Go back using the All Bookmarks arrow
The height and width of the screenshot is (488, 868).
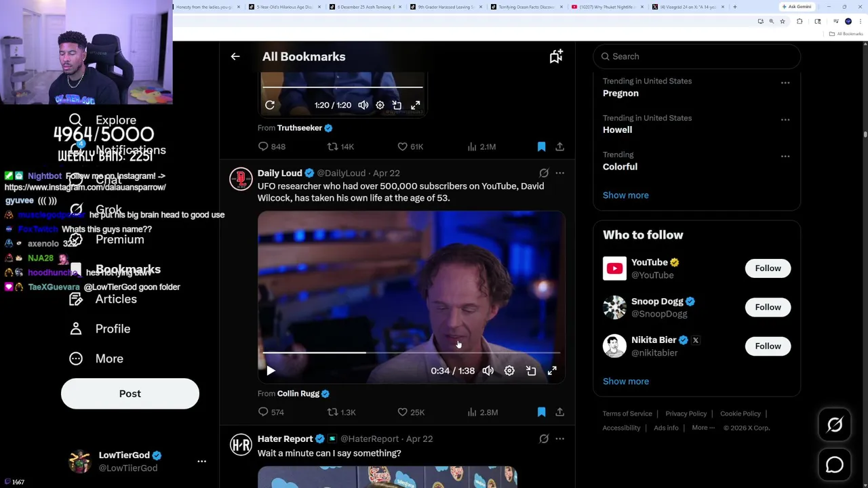pyautogui.click(x=235, y=57)
